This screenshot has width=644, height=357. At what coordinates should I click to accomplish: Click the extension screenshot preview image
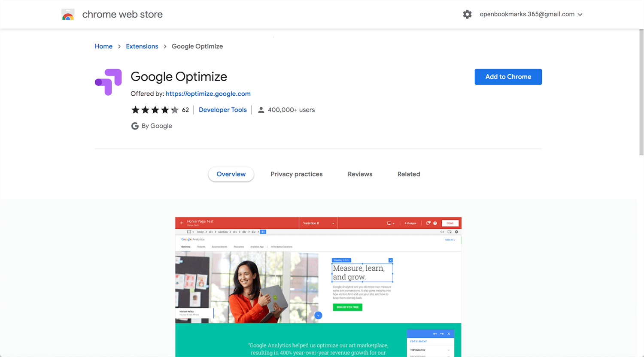coord(318,287)
